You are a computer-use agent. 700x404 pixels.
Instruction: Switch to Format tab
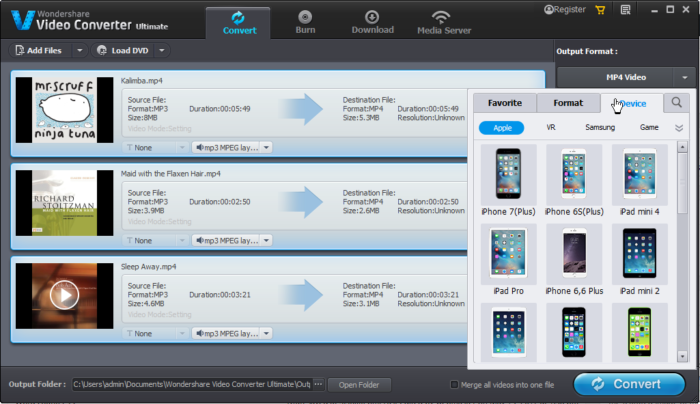568,103
